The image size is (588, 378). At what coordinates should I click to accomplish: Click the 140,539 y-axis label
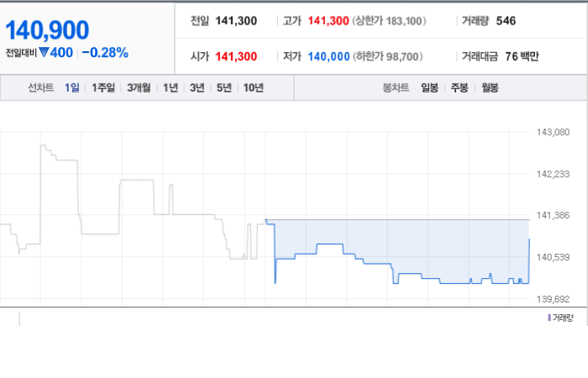click(x=553, y=257)
